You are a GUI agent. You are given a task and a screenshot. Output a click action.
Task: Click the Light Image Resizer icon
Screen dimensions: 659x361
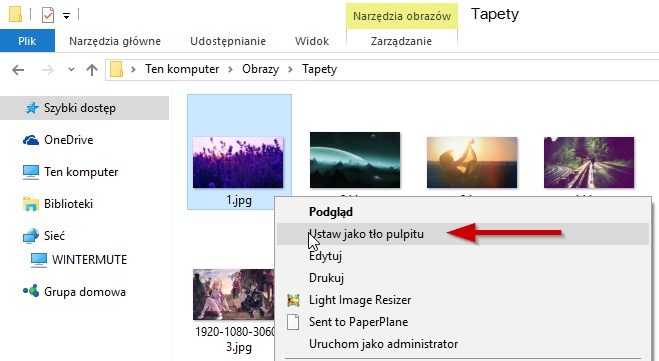[x=293, y=300]
